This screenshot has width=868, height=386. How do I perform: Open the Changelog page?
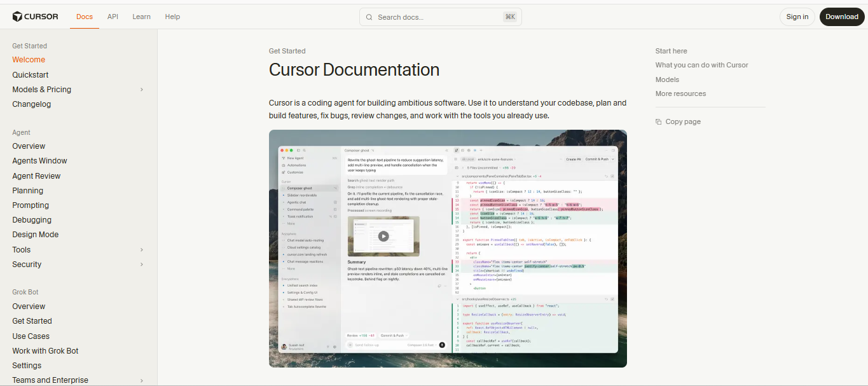(32, 104)
